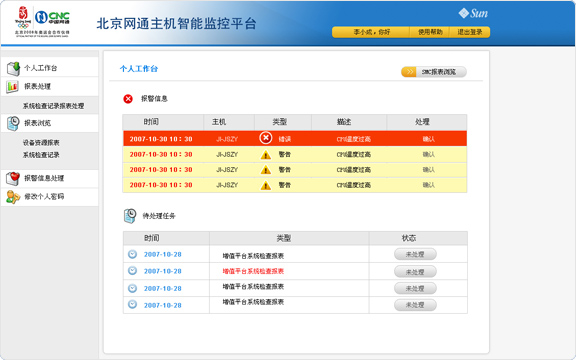Open 系统检查记录报表处理 submenu entry
Image resolution: width=576 pixels, height=360 pixels.
(x=54, y=106)
